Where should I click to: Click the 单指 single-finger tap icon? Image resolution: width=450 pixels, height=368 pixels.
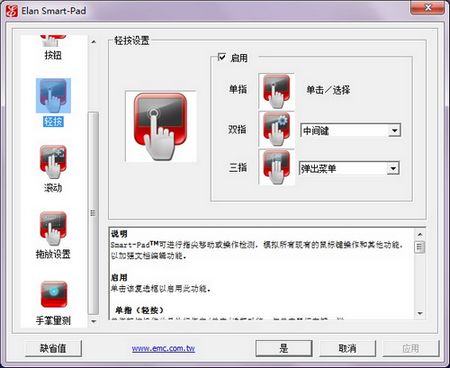click(x=276, y=91)
